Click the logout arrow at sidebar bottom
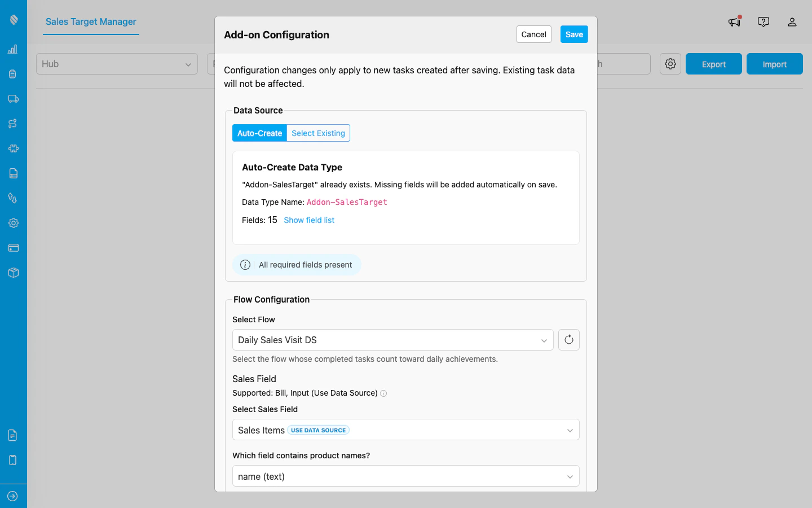 coord(13,496)
